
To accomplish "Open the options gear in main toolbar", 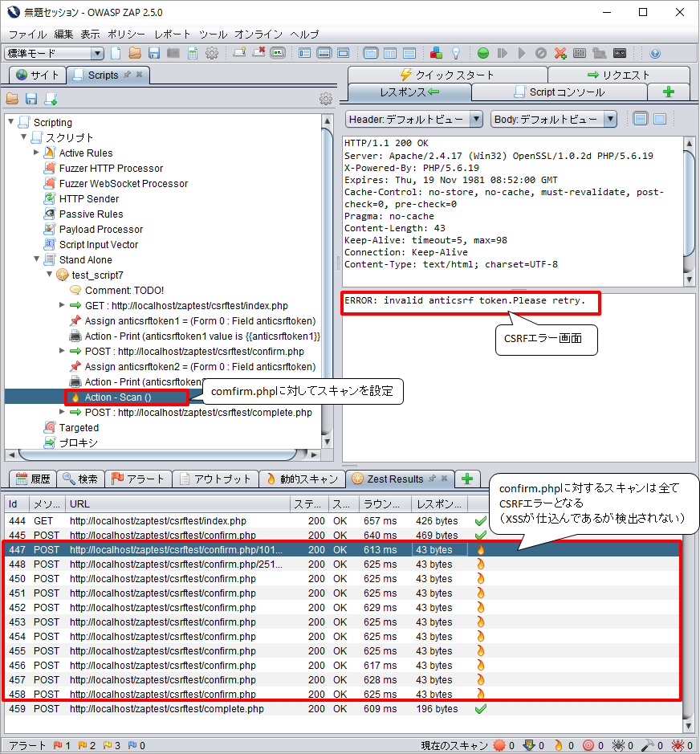I will point(212,53).
